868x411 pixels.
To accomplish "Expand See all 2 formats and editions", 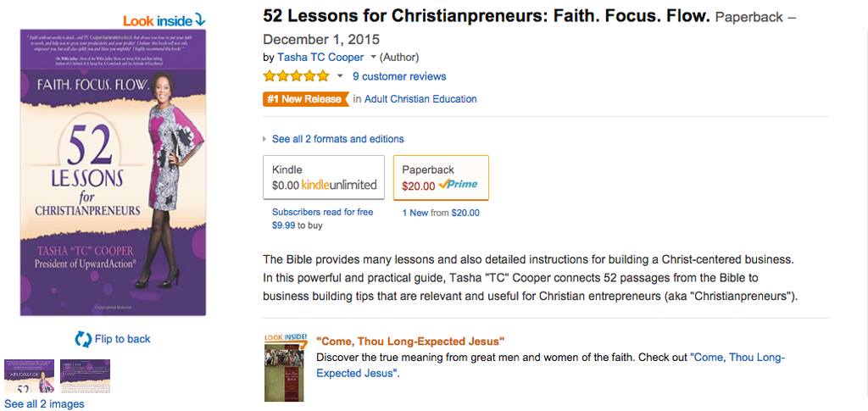I will [x=337, y=139].
